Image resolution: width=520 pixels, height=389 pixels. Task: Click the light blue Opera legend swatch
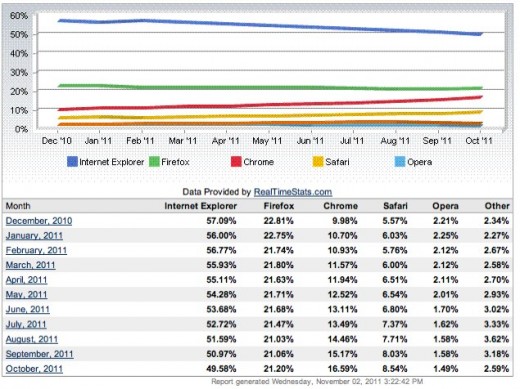point(400,162)
